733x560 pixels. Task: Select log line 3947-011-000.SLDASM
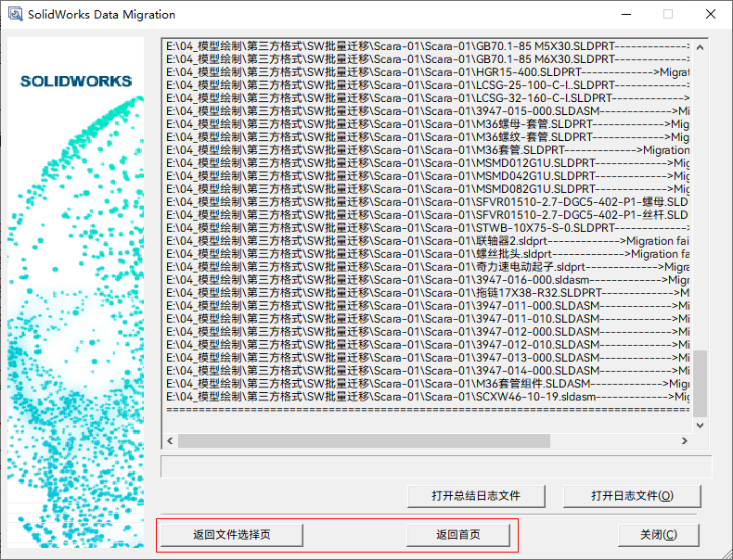[x=427, y=306]
